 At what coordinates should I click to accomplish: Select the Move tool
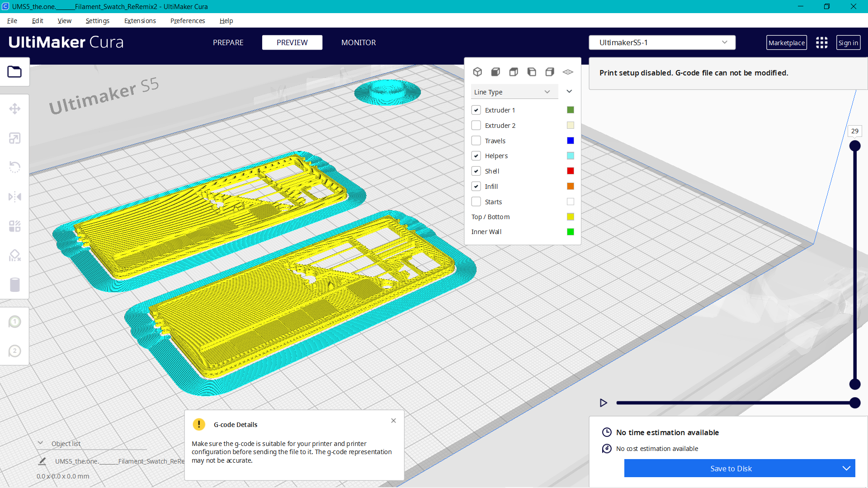click(14, 109)
